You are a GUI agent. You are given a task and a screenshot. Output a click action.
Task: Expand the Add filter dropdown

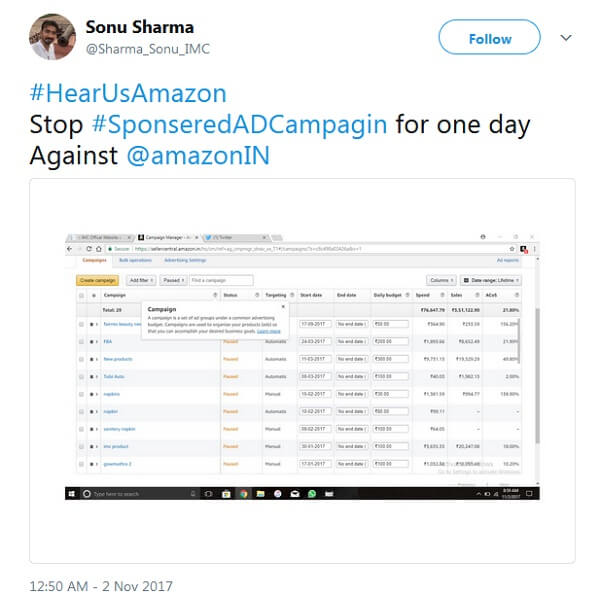(141, 281)
